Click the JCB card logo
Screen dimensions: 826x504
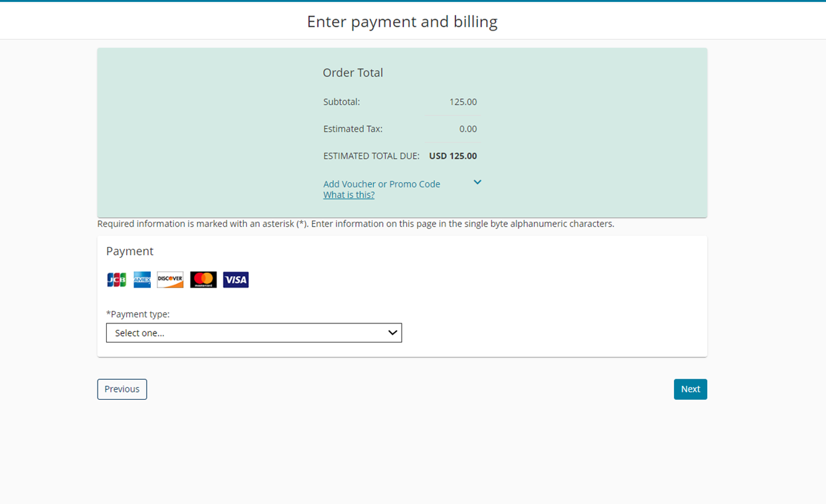click(116, 280)
